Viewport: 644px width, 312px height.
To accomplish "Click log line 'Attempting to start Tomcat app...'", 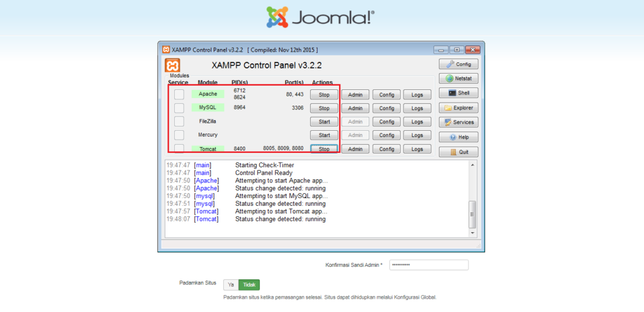I will 281,211.
